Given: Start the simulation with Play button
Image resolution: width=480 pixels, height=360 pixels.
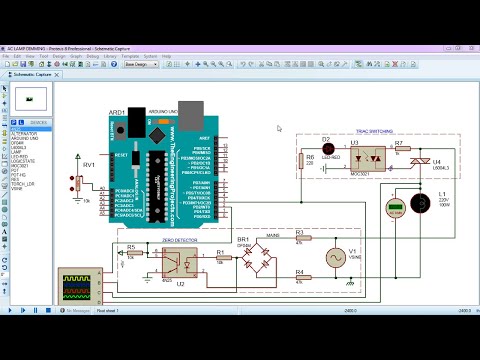Looking at the screenshot, I should [10, 310].
